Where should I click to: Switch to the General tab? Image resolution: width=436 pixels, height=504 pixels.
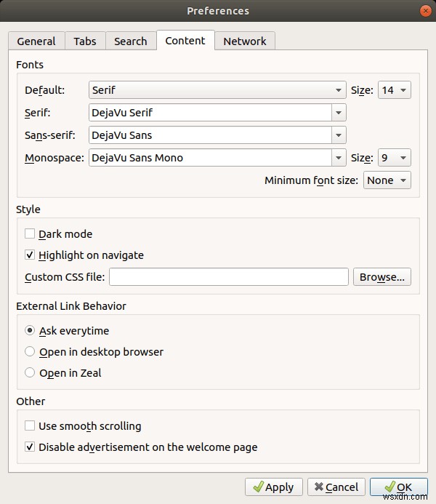coord(36,41)
